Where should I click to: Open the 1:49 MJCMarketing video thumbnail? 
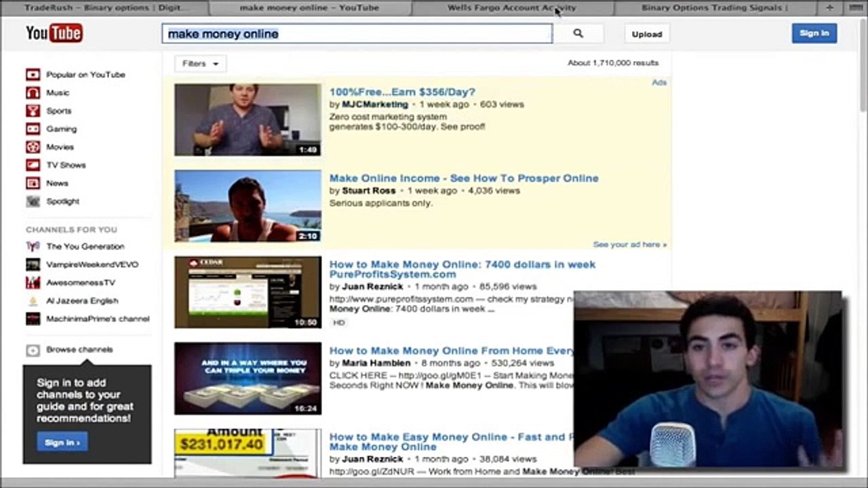tap(248, 120)
